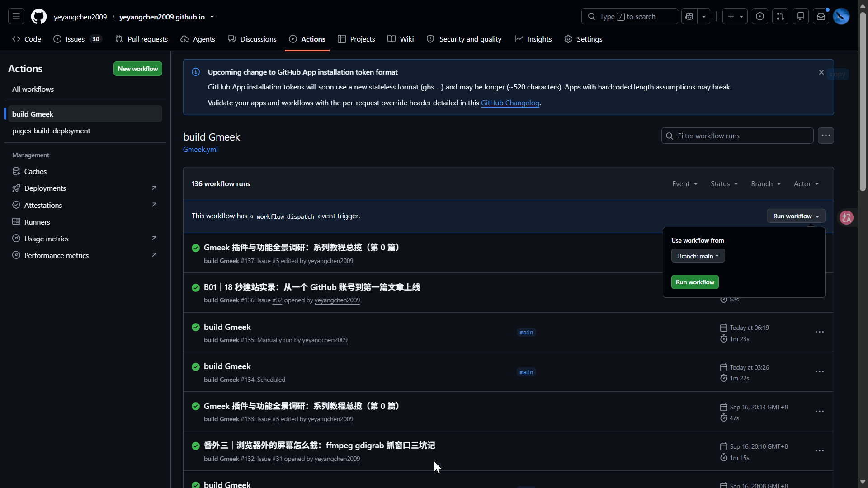Open repositories icon in header
This screenshot has height=488, width=868.
tap(801, 17)
